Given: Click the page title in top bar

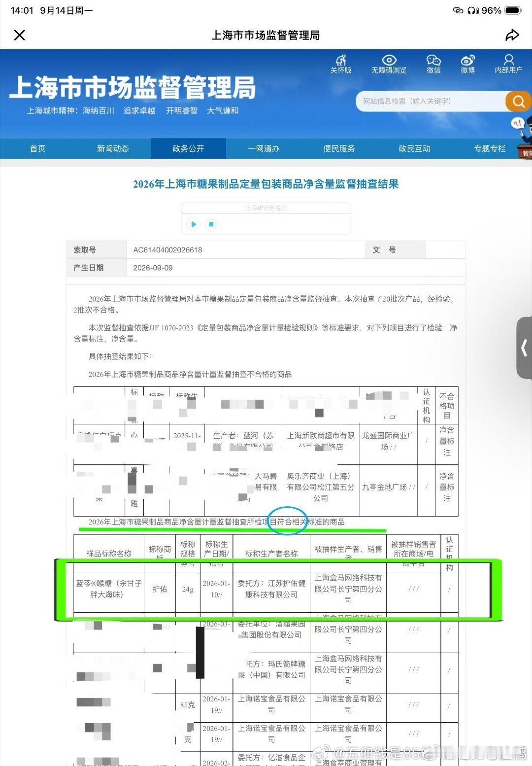Looking at the screenshot, I should pos(266,35).
